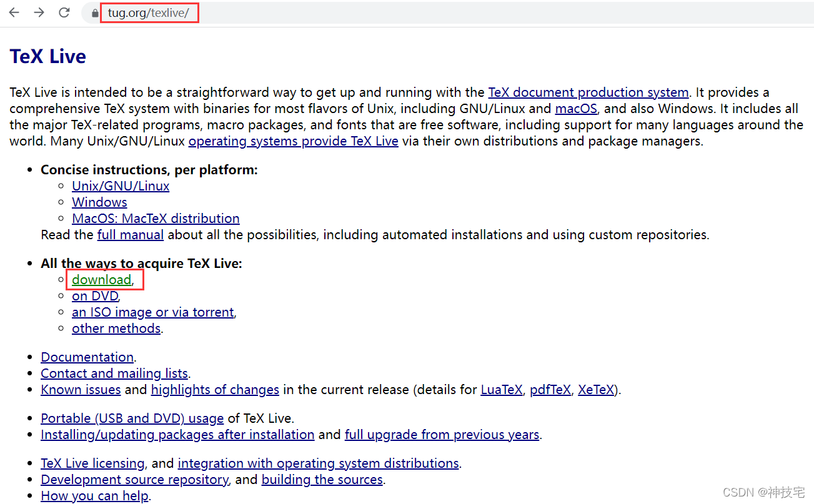
Task: Open Contact and mailing lists link
Action: pos(114,373)
